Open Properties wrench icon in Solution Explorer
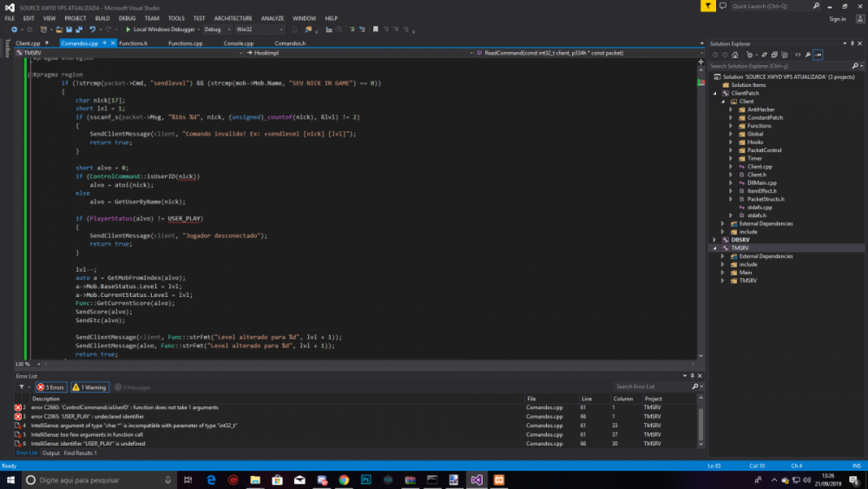 (x=807, y=54)
